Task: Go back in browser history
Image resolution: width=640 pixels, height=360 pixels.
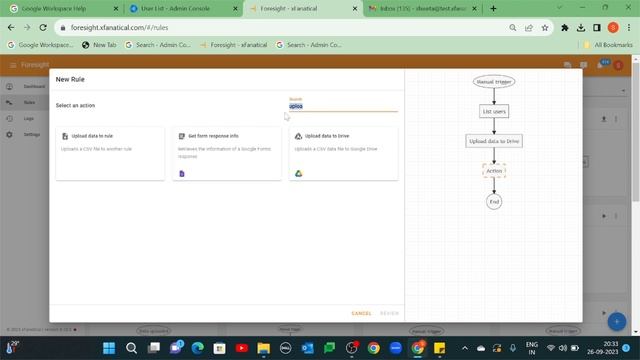Action: [x=11, y=28]
